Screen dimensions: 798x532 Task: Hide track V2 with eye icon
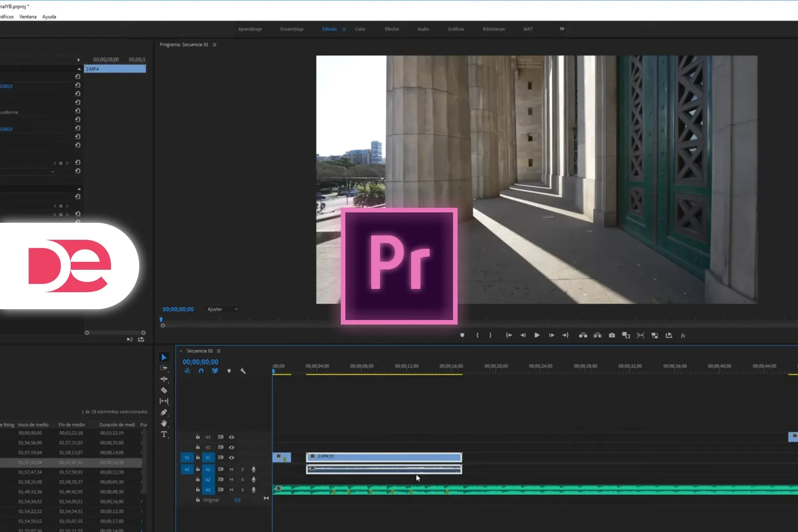[232, 447]
